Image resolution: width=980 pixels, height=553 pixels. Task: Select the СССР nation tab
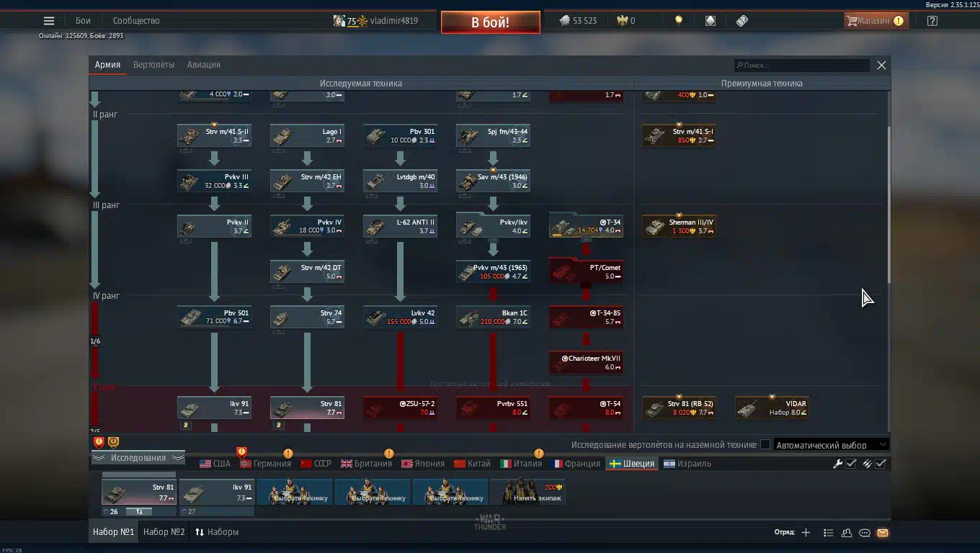(x=316, y=464)
